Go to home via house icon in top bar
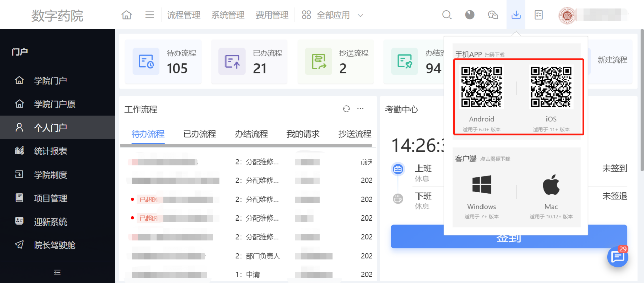 (x=126, y=15)
